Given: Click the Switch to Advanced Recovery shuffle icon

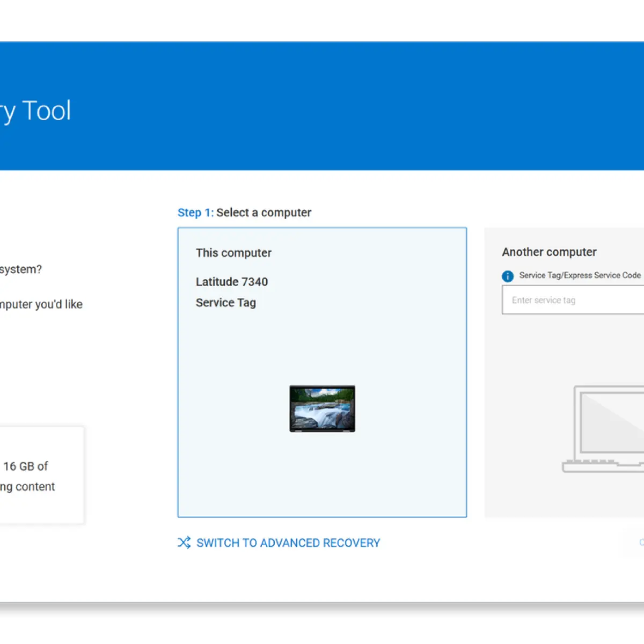Looking at the screenshot, I should coord(184,543).
